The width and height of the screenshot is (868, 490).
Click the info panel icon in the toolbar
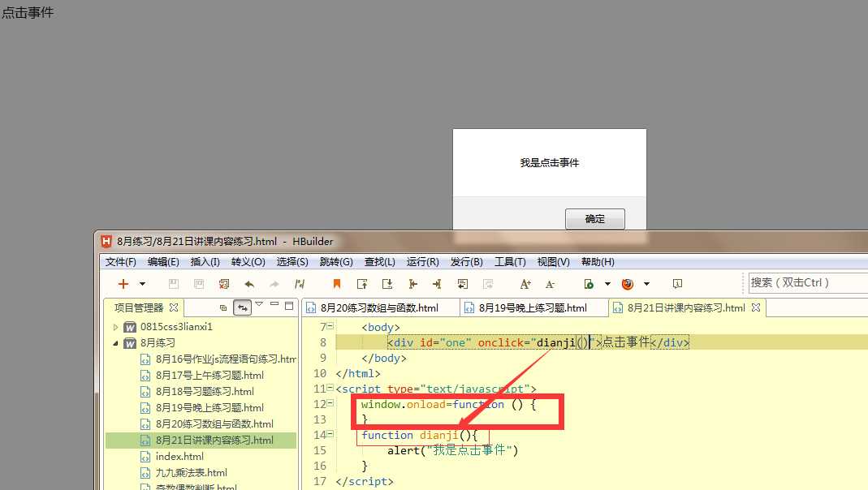(x=677, y=284)
